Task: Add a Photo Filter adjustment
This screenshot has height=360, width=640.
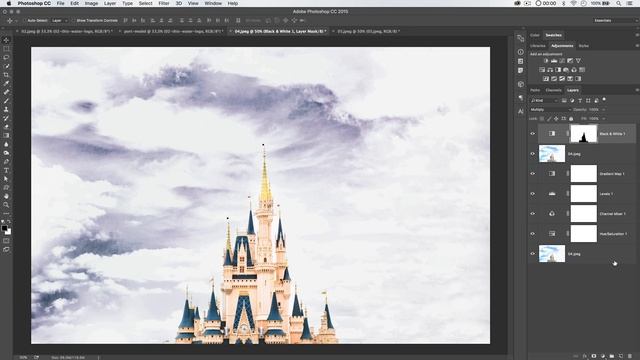Action: pos(566,70)
